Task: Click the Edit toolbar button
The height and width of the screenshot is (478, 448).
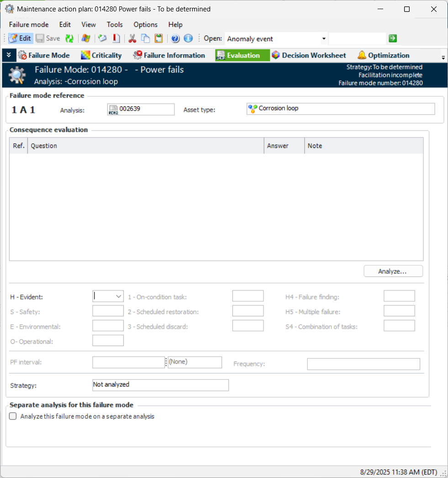Action: tap(21, 38)
